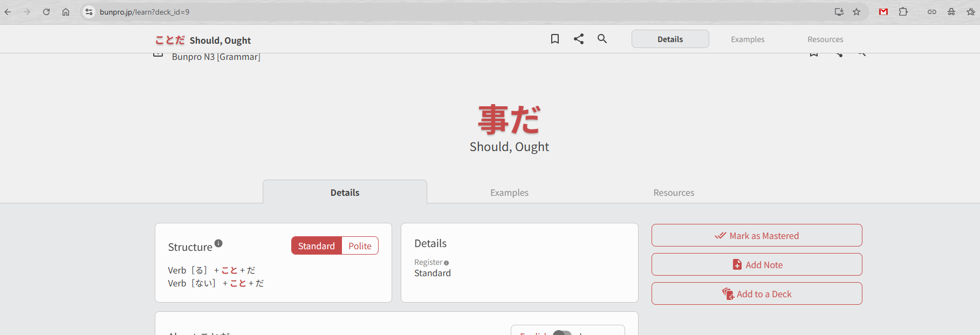Click the bookmark icon in sticky header
The height and width of the screenshot is (335, 980).
(554, 39)
